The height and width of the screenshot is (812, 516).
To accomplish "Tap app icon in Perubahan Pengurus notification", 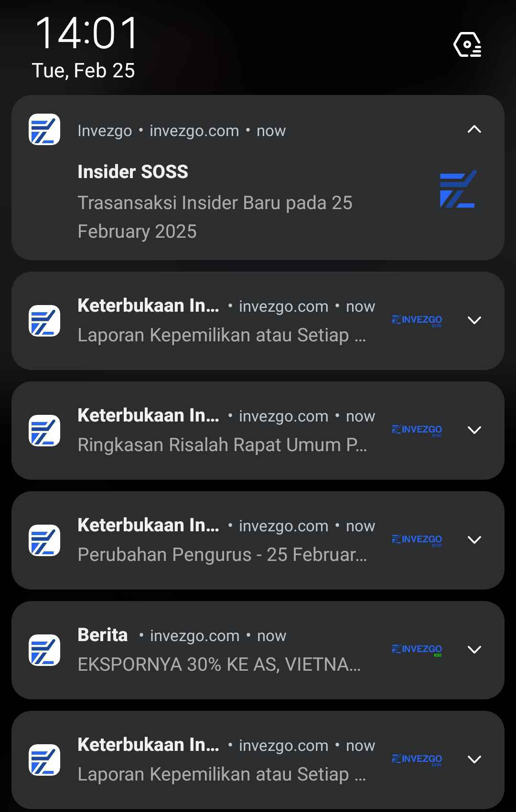I will click(44, 540).
